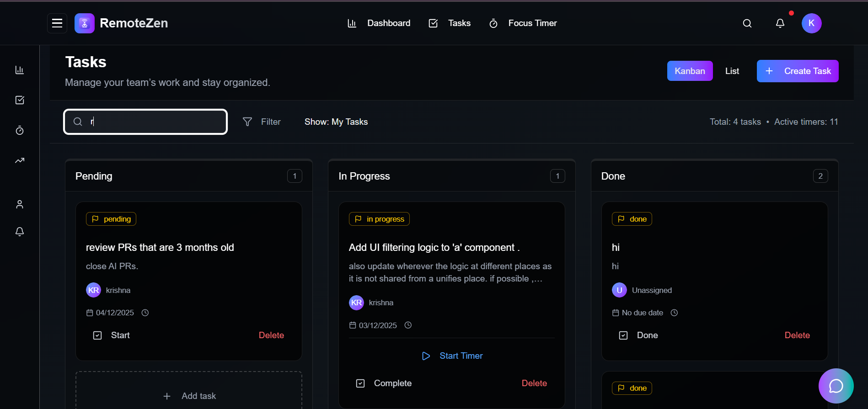Image resolution: width=868 pixels, height=409 pixels.
Task: Click In Progress column count badge
Action: (x=557, y=176)
